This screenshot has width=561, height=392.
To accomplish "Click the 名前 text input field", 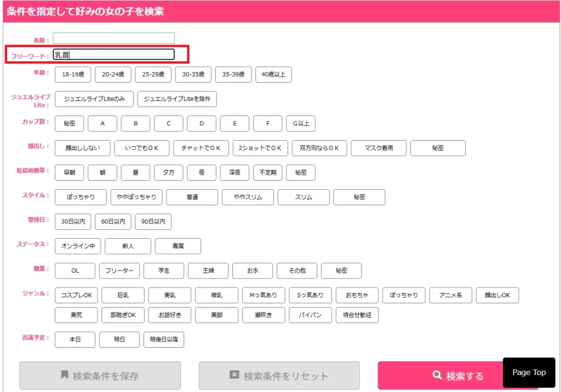I will [113, 38].
